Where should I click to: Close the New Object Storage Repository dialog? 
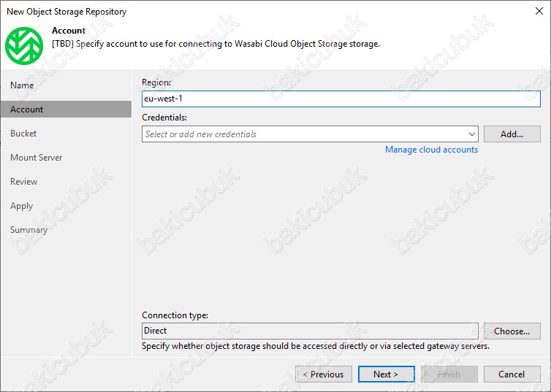point(539,11)
